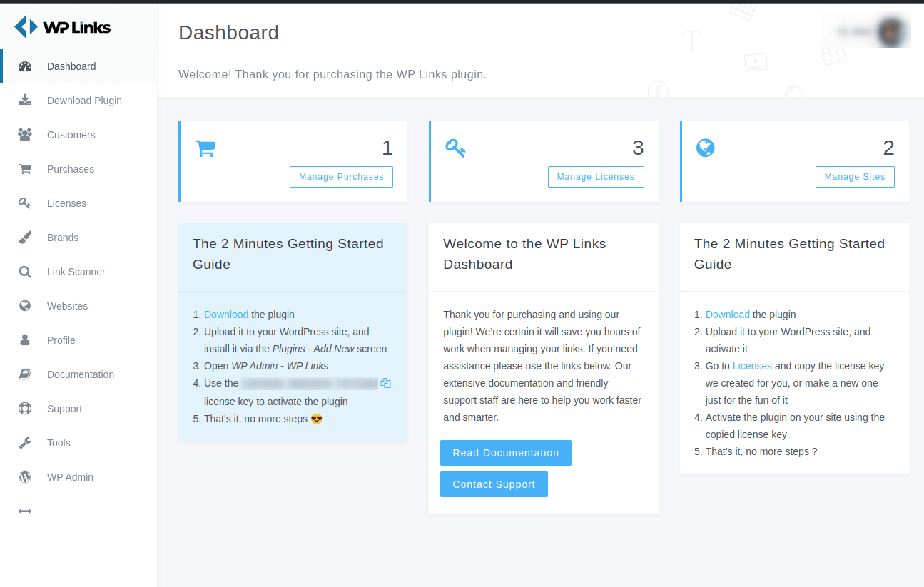Click the Manage Purchases button
The image size is (924, 587).
coord(341,177)
